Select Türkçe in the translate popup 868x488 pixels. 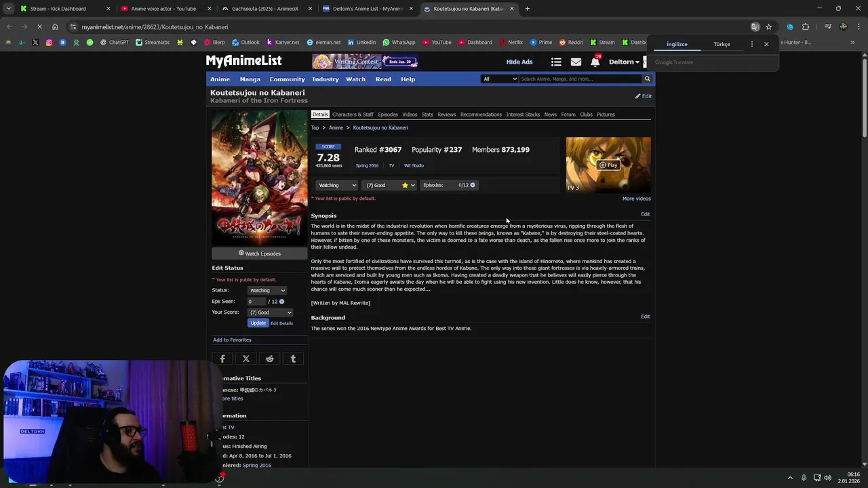point(722,44)
